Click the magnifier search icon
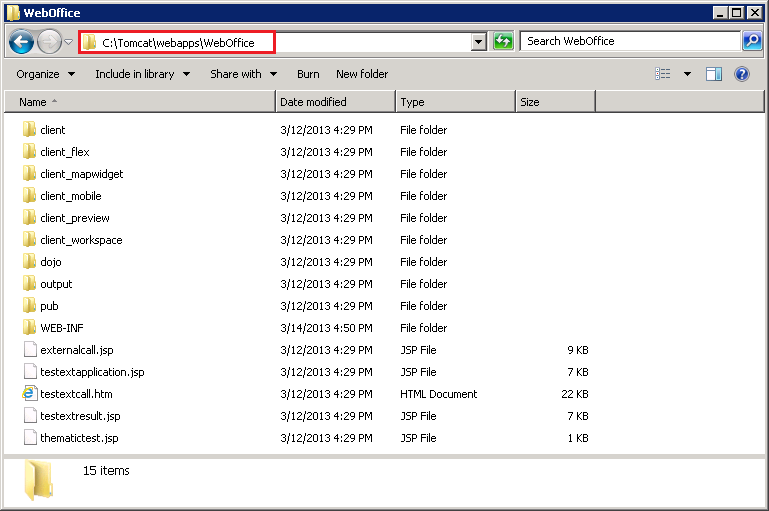 (x=752, y=41)
